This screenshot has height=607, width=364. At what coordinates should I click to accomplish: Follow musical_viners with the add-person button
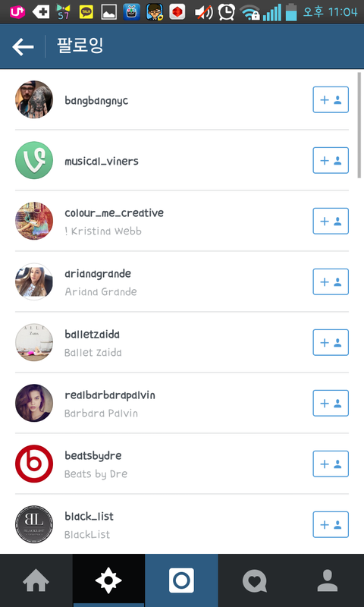coord(331,160)
